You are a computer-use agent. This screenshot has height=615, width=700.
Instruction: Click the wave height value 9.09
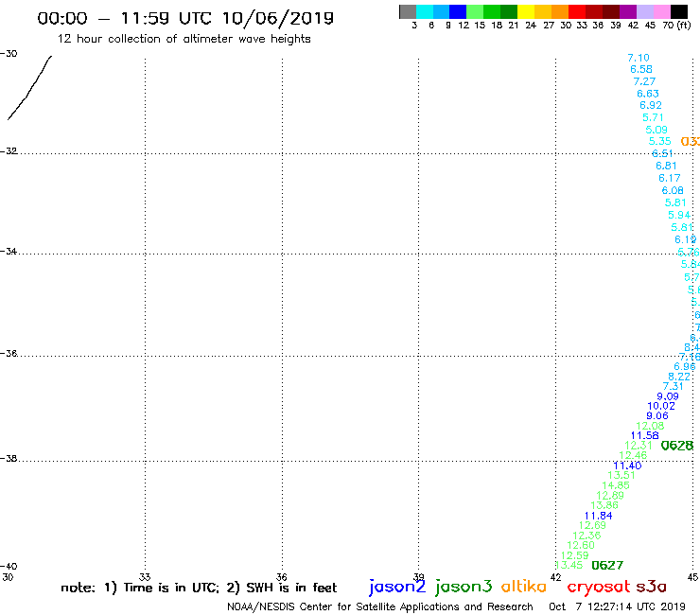pos(668,396)
